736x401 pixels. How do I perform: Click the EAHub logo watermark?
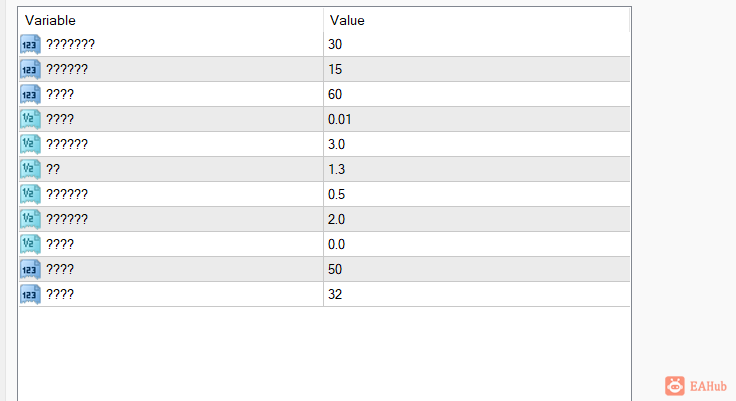click(697, 385)
